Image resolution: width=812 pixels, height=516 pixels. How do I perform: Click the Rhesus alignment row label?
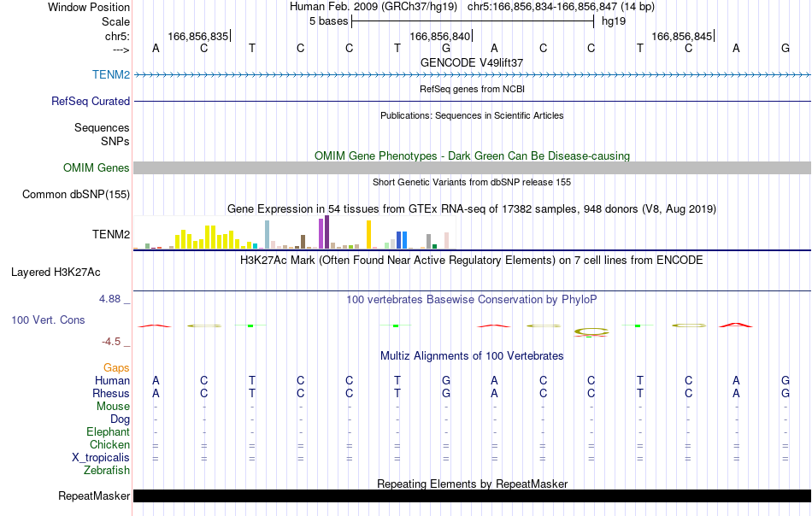tap(111, 393)
